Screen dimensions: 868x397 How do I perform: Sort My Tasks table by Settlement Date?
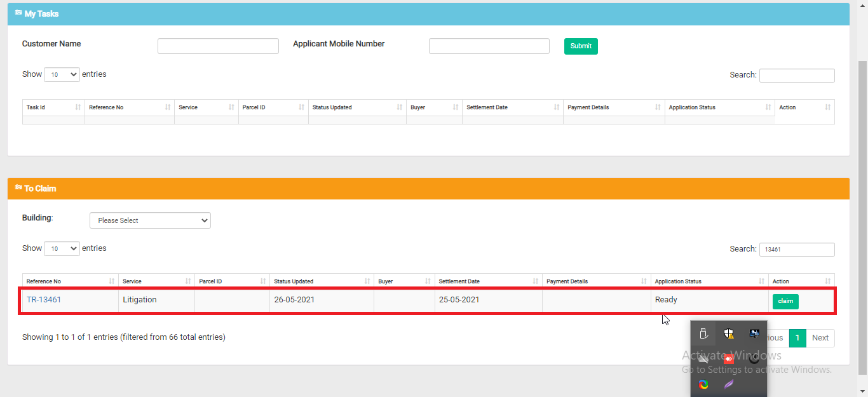[x=513, y=107]
